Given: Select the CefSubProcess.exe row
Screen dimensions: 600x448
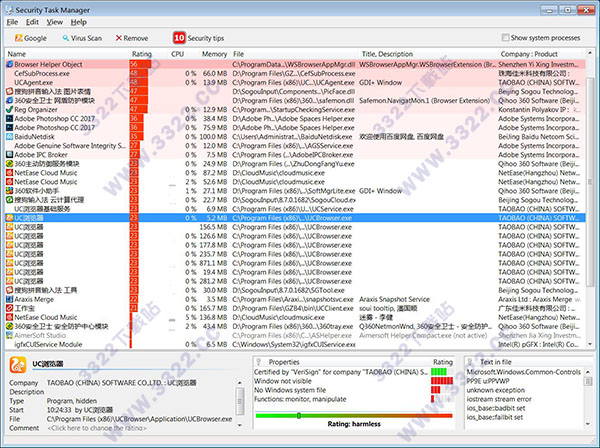Looking at the screenshot, I should [295, 73].
